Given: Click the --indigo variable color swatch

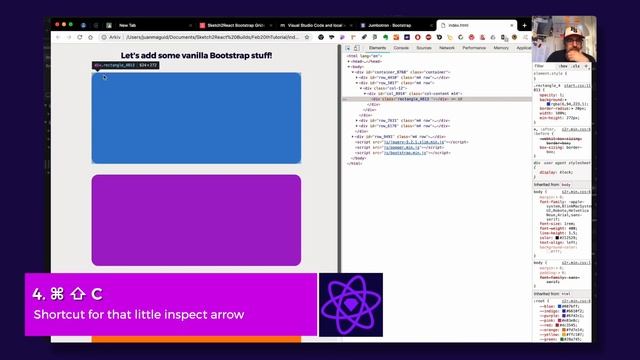Looking at the screenshot, I should (564, 311).
